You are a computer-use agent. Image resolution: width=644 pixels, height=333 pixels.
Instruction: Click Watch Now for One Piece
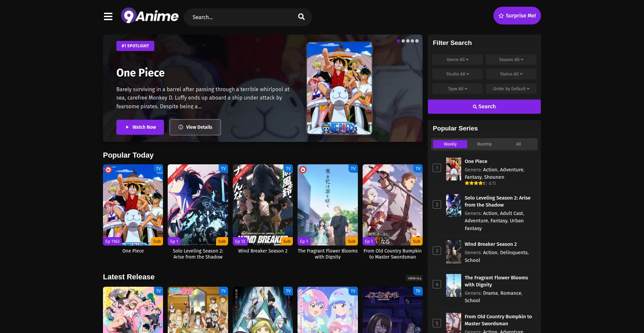[x=140, y=127]
